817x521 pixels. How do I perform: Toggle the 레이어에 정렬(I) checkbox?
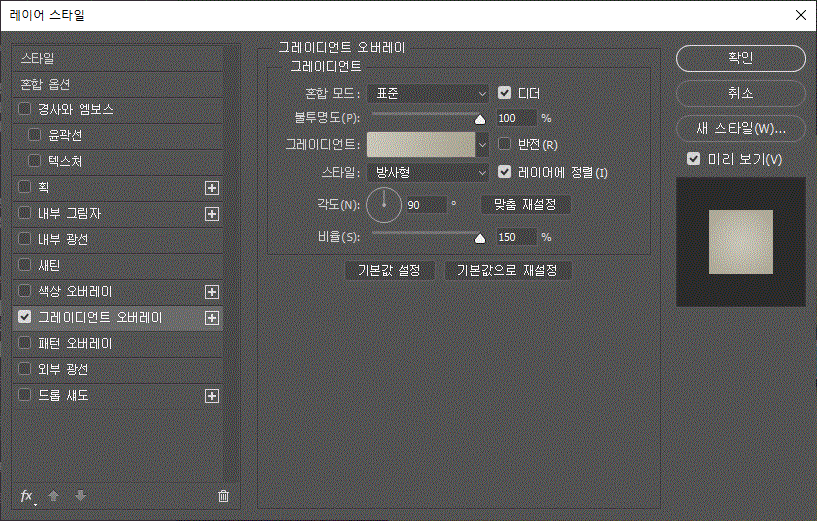click(x=504, y=171)
